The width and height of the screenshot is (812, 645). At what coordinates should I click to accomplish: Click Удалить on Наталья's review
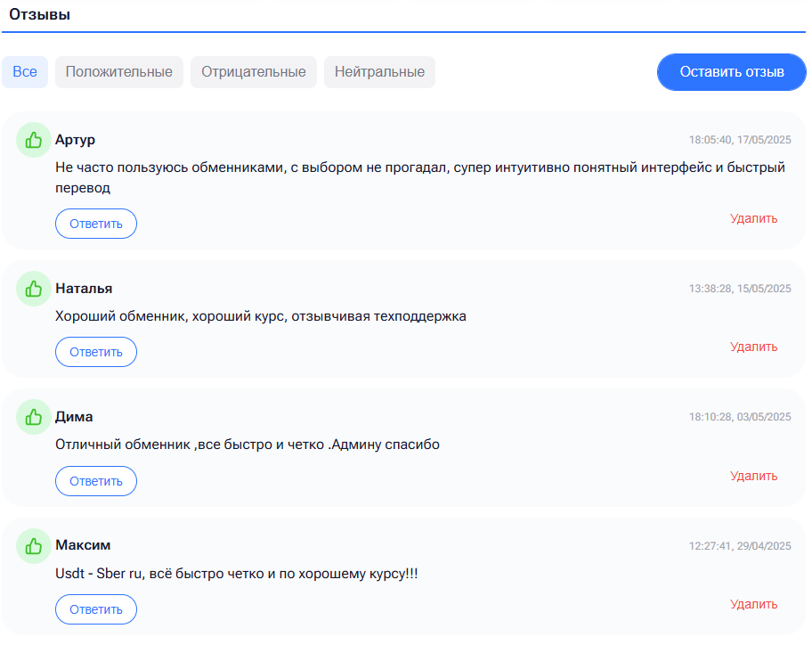tap(753, 347)
